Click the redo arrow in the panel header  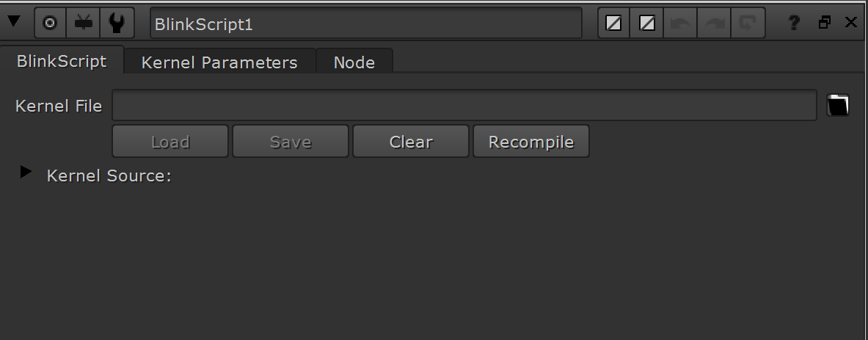point(714,23)
